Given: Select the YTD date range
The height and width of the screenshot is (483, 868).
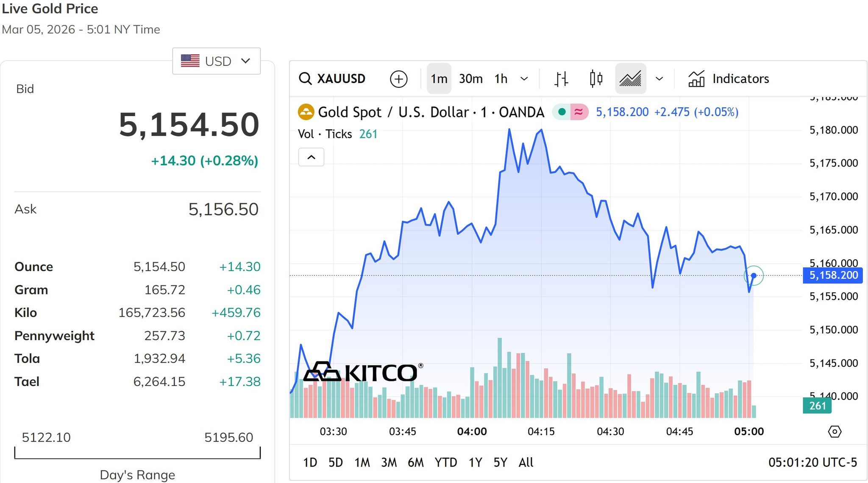Looking at the screenshot, I should (445, 462).
